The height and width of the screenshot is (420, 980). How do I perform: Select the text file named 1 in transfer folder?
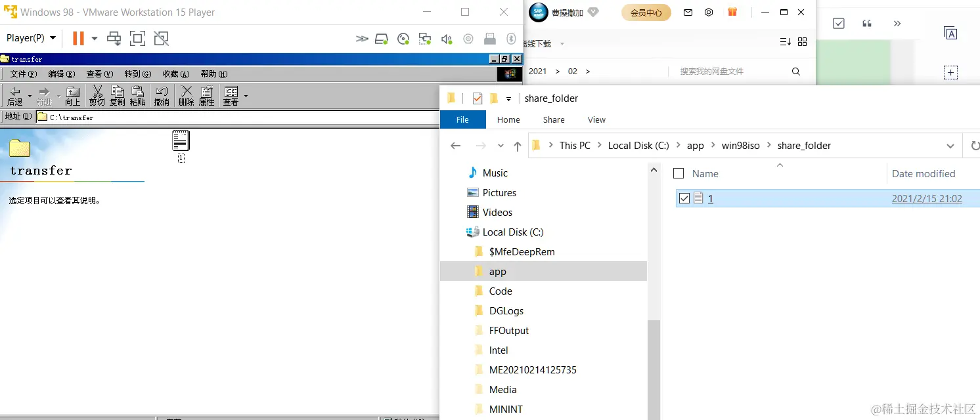[x=181, y=146]
